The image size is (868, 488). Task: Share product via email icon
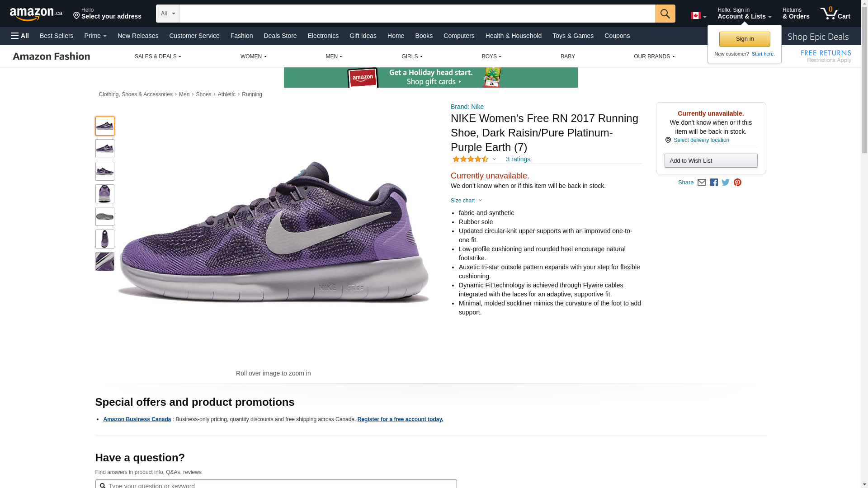point(702,183)
